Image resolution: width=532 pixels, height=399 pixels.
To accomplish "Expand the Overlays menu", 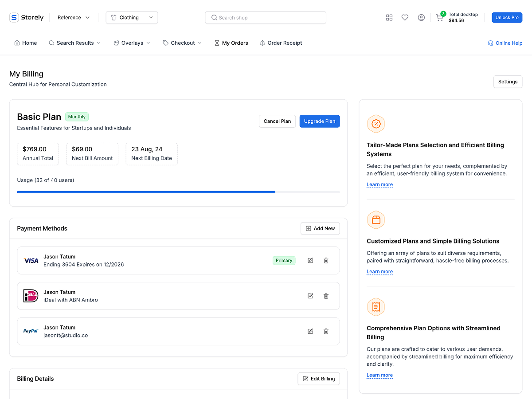I will 132,43.
